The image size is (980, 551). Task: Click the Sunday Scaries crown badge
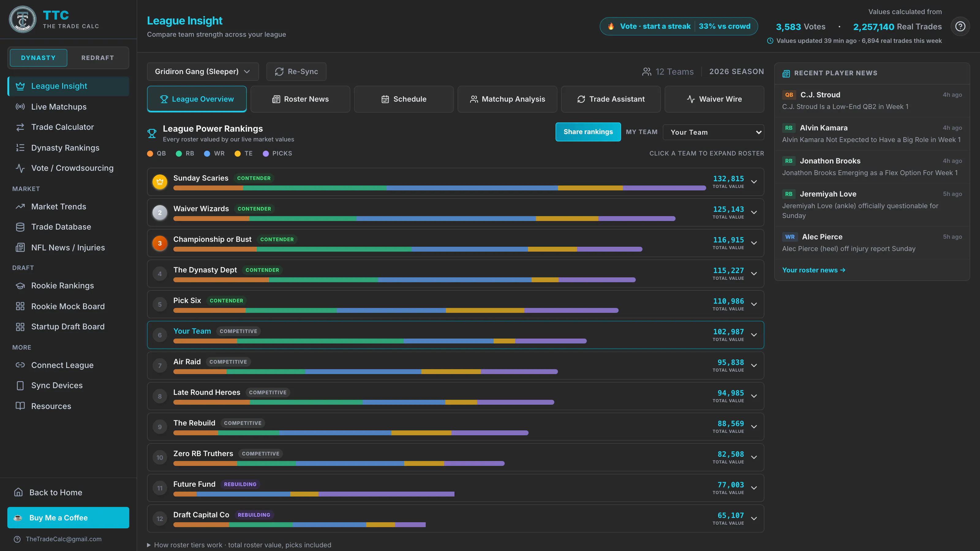(x=160, y=182)
